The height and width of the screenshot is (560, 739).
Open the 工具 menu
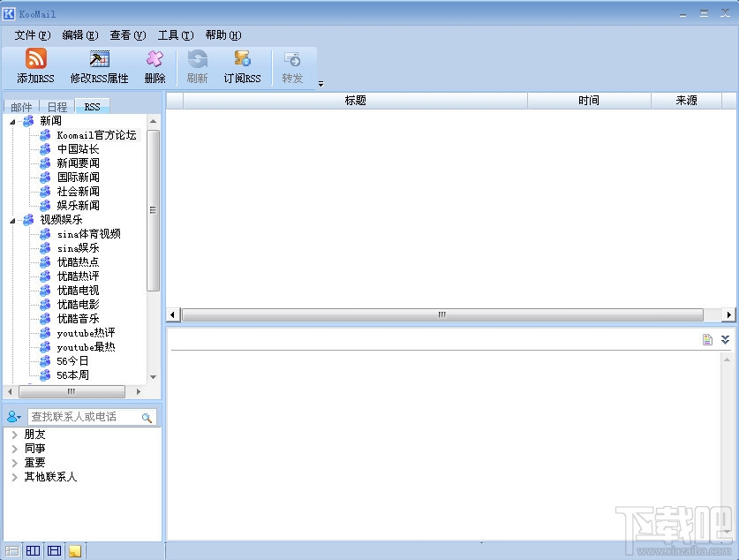(174, 35)
